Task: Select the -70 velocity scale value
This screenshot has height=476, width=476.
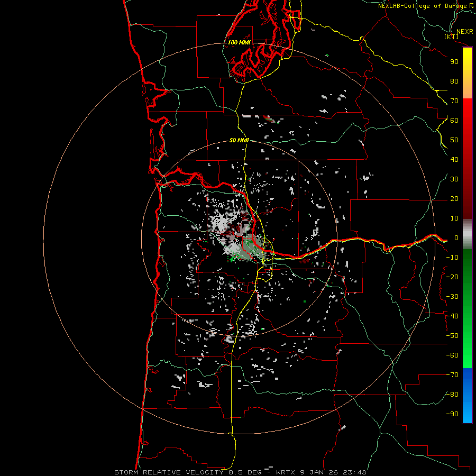Action: click(x=452, y=375)
